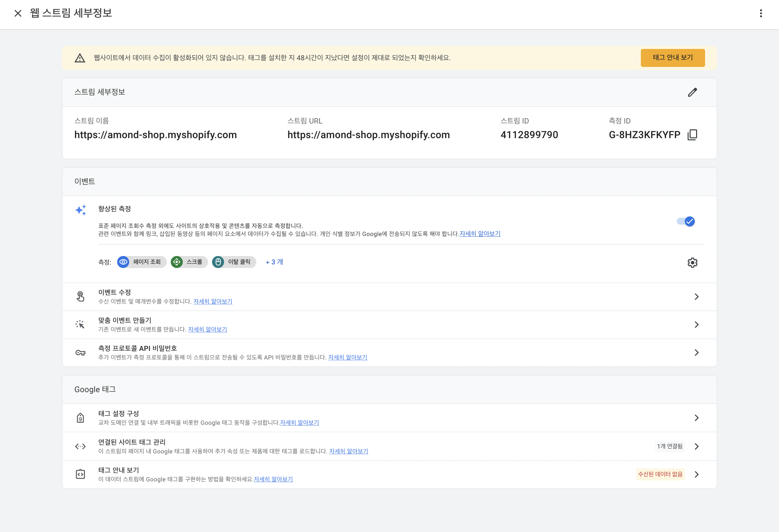Image resolution: width=779 pixels, height=532 pixels.
Task: Click the 스크롤 measurement chip
Action: (x=189, y=262)
